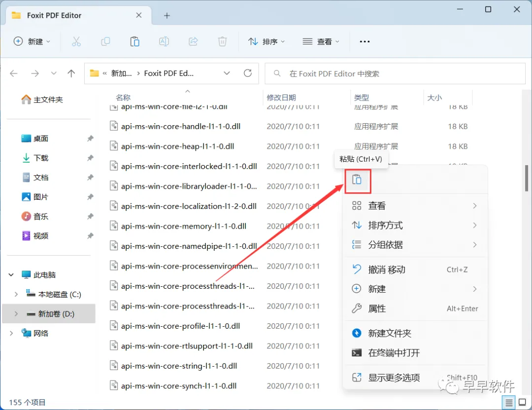Unpin 桌面 from quick access
Viewport: 532px width, 410px height.
tap(90, 138)
